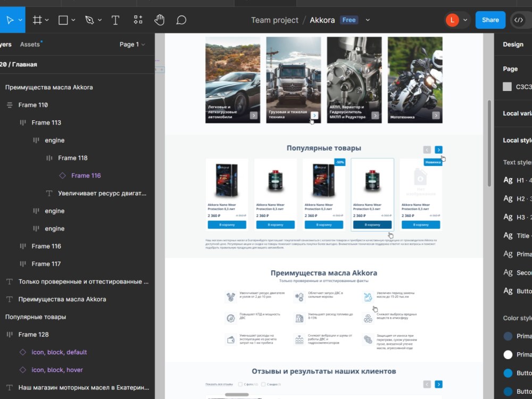Click the engine icon for Увеличивает ресурс двигателя
Image resolution: width=532 pixels, height=399 pixels.
tap(231, 297)
